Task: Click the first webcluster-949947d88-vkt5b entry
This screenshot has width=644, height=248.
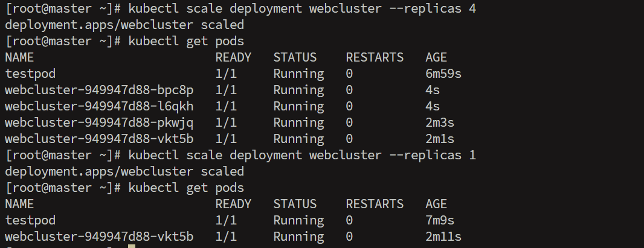Action: (x=99, y=139)
